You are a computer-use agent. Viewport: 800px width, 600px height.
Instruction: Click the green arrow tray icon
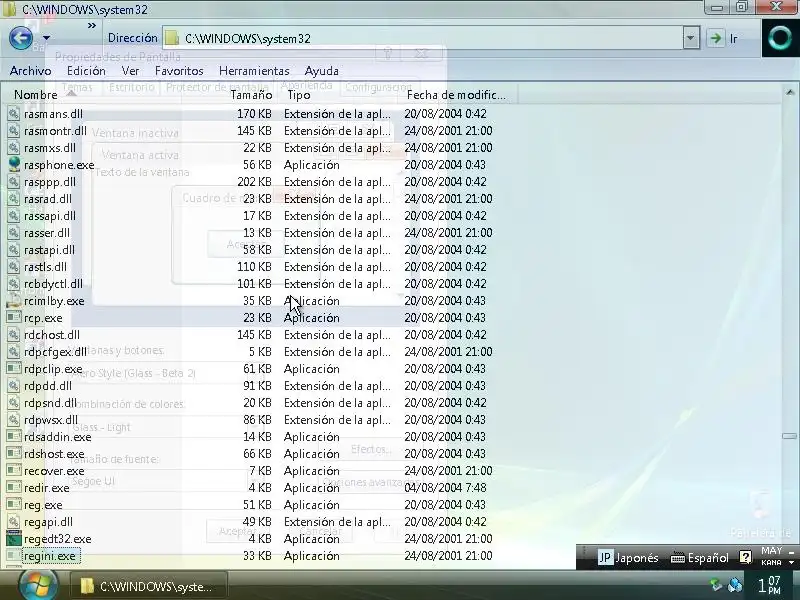tap(716, 585)
